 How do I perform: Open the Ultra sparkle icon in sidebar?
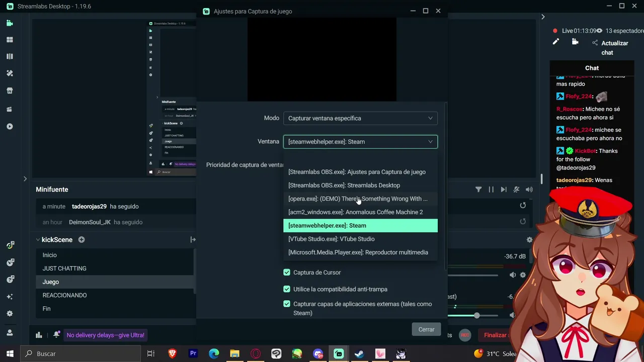pos(10,296)
